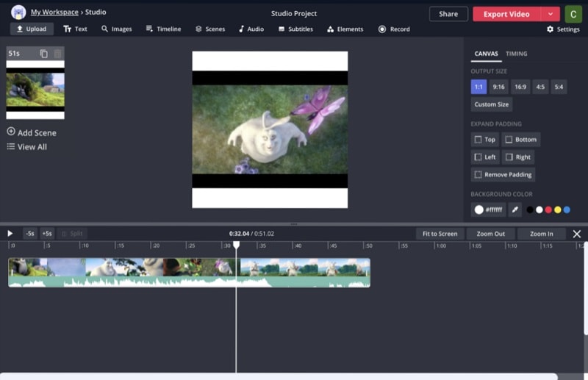The width and height of the screenshot is (588, 380).
Task: Enable Right padding checkbox
Action: tap(509, 157)
